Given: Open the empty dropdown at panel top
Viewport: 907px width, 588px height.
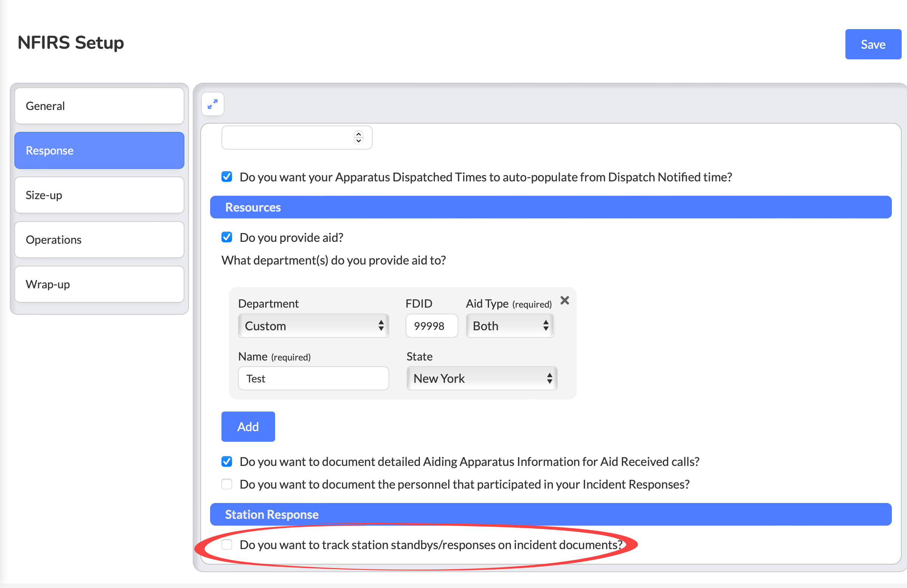Looking at the screenshot, I should pos(297,137).
